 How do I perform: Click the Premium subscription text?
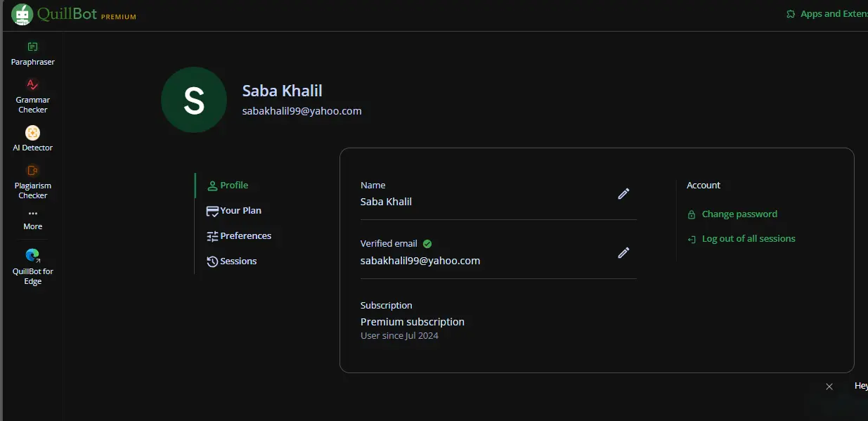pos(413,322)
